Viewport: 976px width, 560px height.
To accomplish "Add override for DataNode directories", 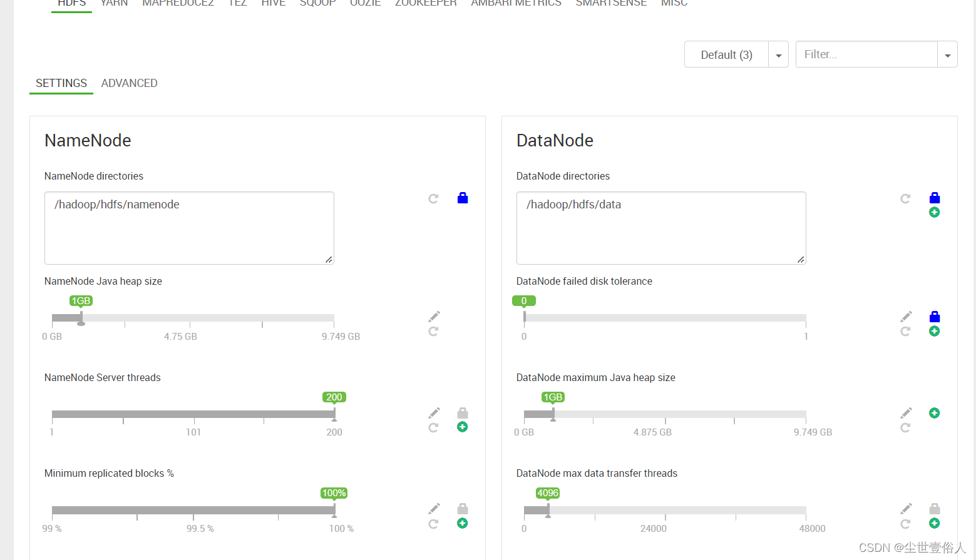I will [x=935, y=212].
